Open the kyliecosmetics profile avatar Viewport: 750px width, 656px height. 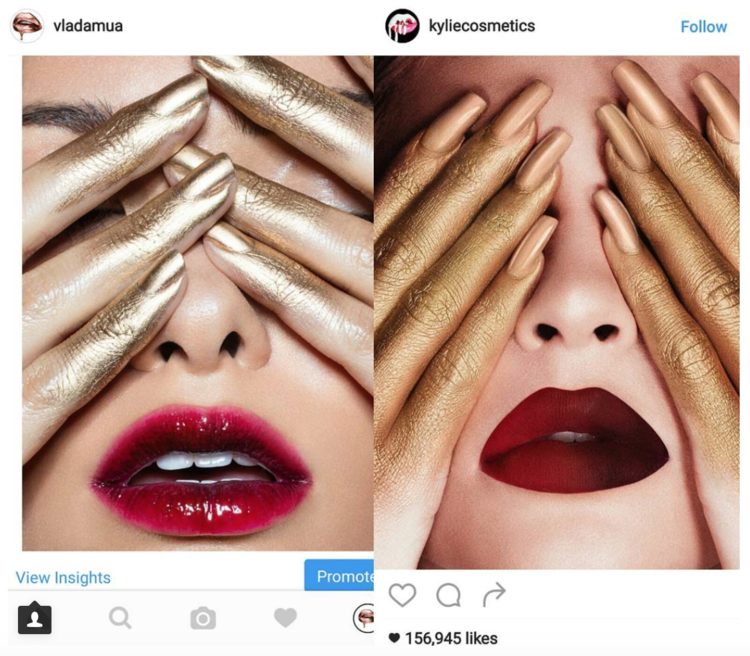coord(402,26)
